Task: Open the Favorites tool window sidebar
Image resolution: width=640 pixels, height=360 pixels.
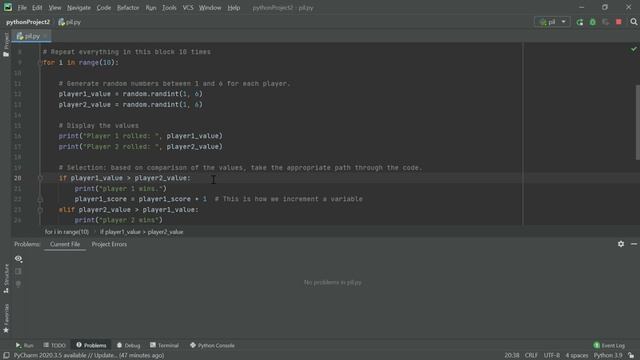Action: 6,318
